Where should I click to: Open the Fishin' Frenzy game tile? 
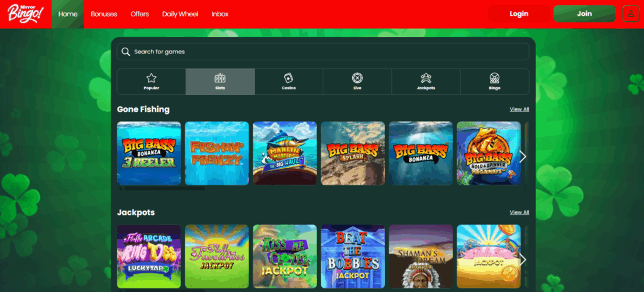(x=217, y=153)
